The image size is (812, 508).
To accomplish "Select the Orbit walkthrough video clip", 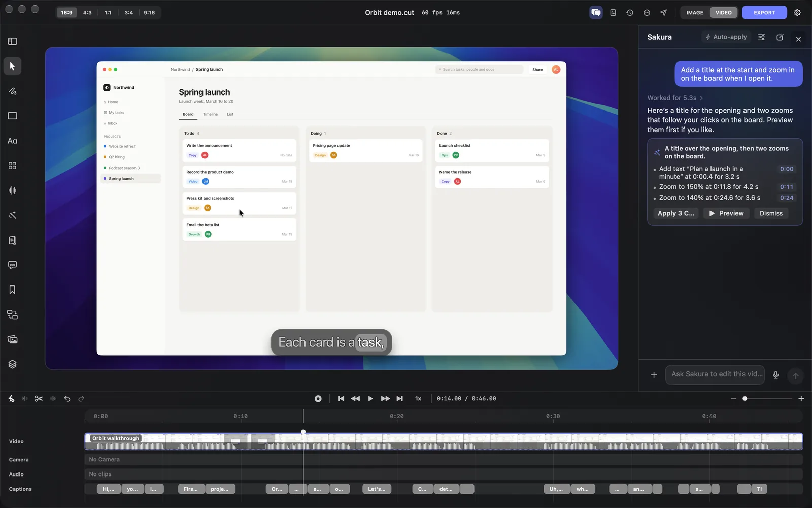I will (444, 441).
